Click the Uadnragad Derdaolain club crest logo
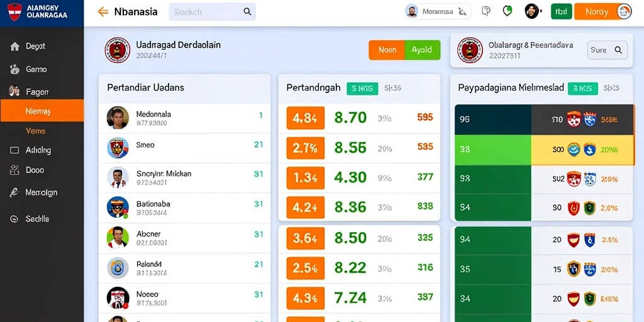644x322 pixels. [117, 50]
